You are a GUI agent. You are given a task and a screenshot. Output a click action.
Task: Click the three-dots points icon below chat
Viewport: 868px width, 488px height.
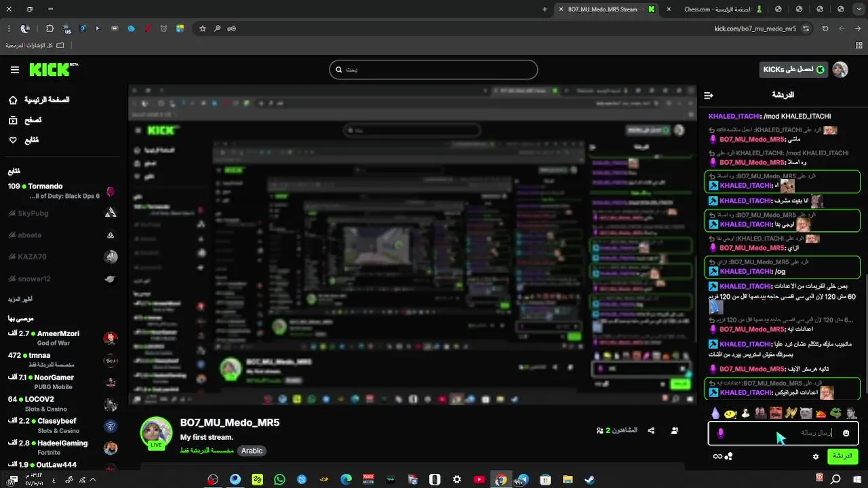[729, 456]
